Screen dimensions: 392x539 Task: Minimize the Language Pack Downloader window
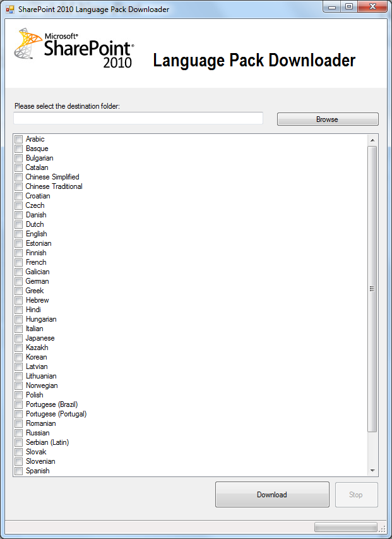tap(332, 6)
